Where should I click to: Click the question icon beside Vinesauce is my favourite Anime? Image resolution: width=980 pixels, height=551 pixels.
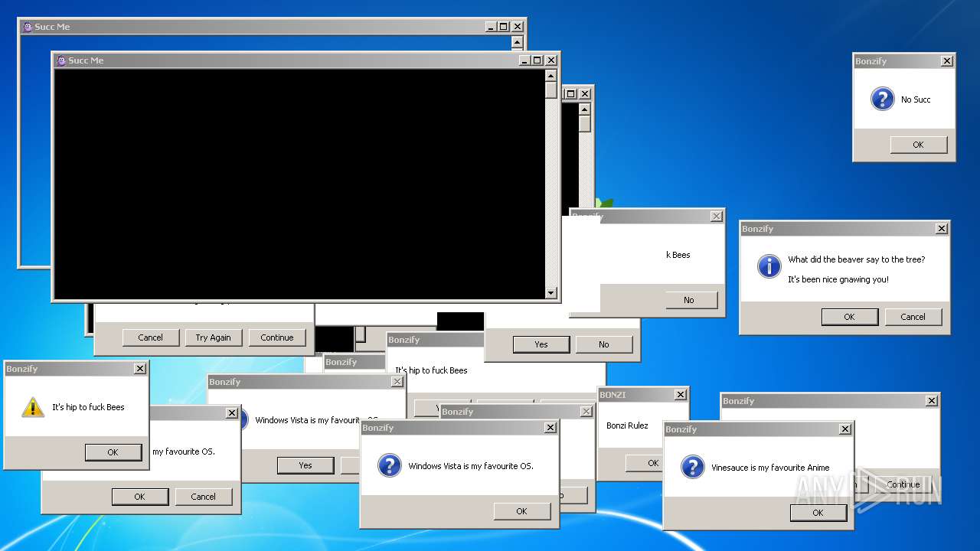pyautogui.click(x=692, y=467)
